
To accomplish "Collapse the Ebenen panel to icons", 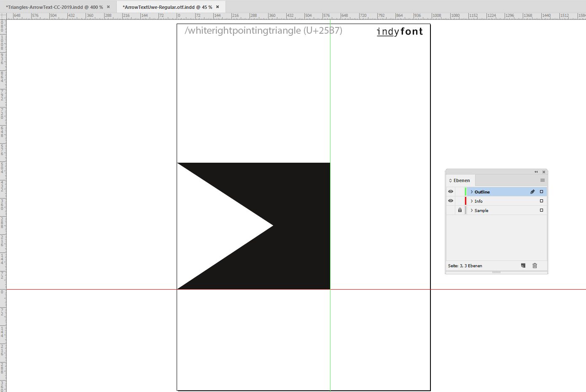I will pos(536,172).
